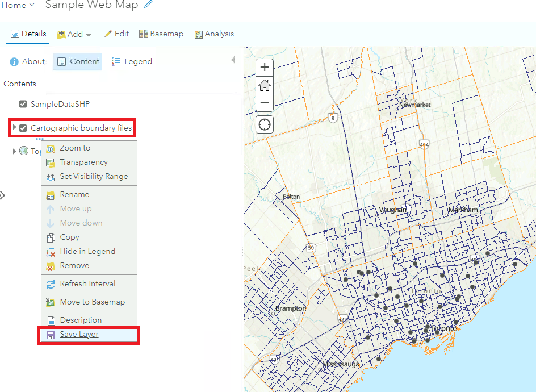
Task: Click the find my location icon
Action: (x=264, y=124)
